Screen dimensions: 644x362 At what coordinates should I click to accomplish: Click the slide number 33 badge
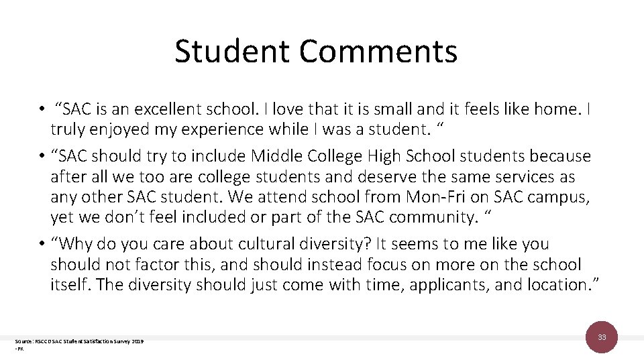[601, 338]
